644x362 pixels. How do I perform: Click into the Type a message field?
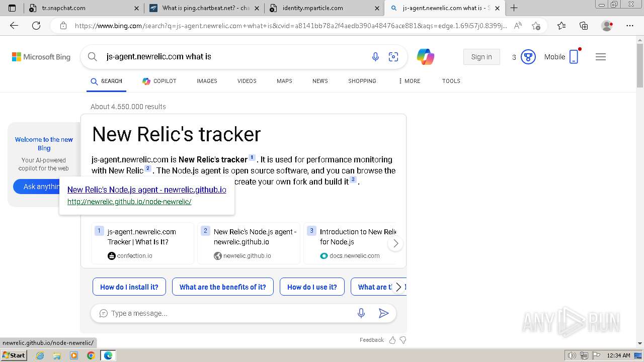[229, 313]
